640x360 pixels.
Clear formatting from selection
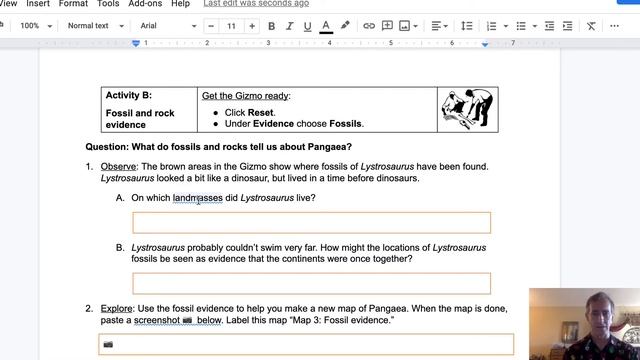click(591, 26)
